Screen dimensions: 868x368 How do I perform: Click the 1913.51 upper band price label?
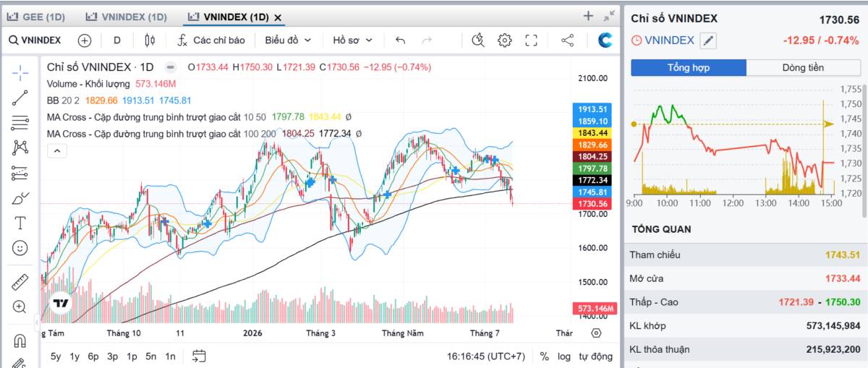click(593, 109)
